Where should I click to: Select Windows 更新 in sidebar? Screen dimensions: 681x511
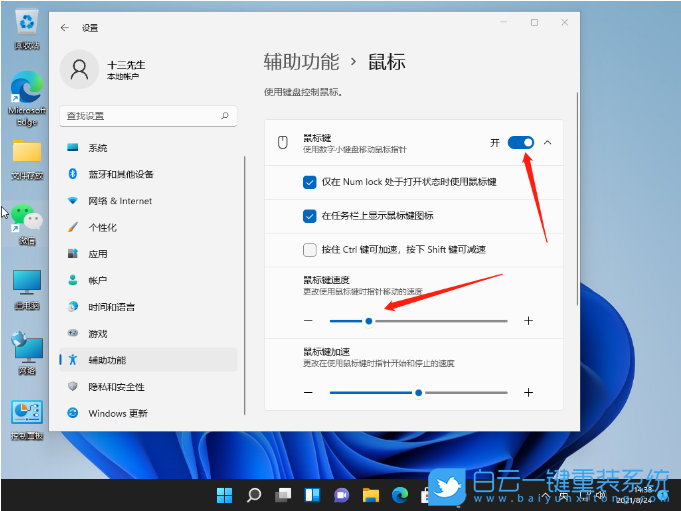coord(149,413)
